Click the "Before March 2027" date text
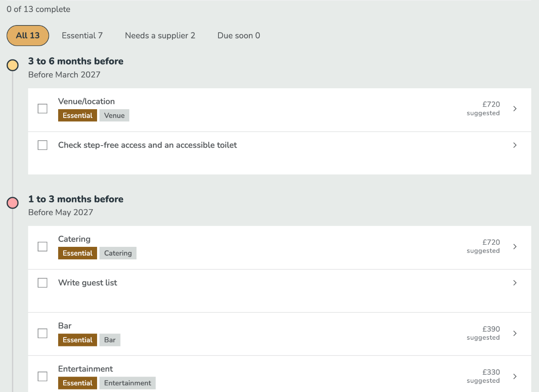Image resolution: width=539 pixels, height=392 pixels. tap(64, 75)
